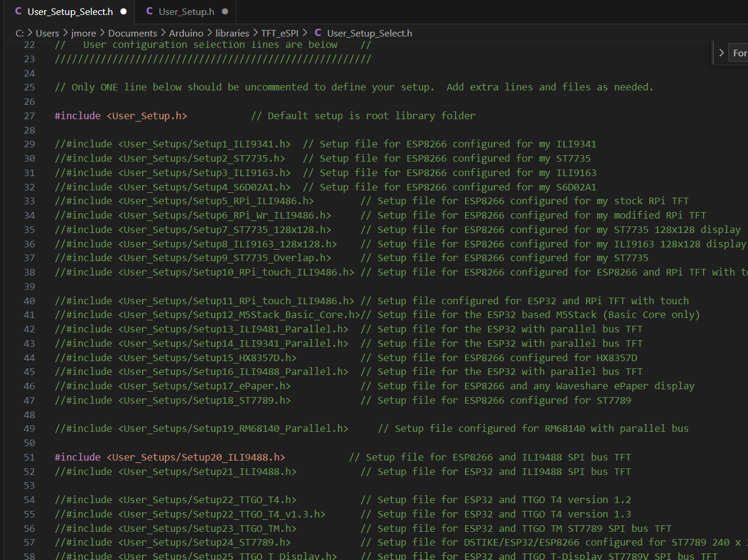Open the jmore breadcrumb dropdown
Image resolution: width=748 pixels, height=560 pixels.
coord(84,33)
